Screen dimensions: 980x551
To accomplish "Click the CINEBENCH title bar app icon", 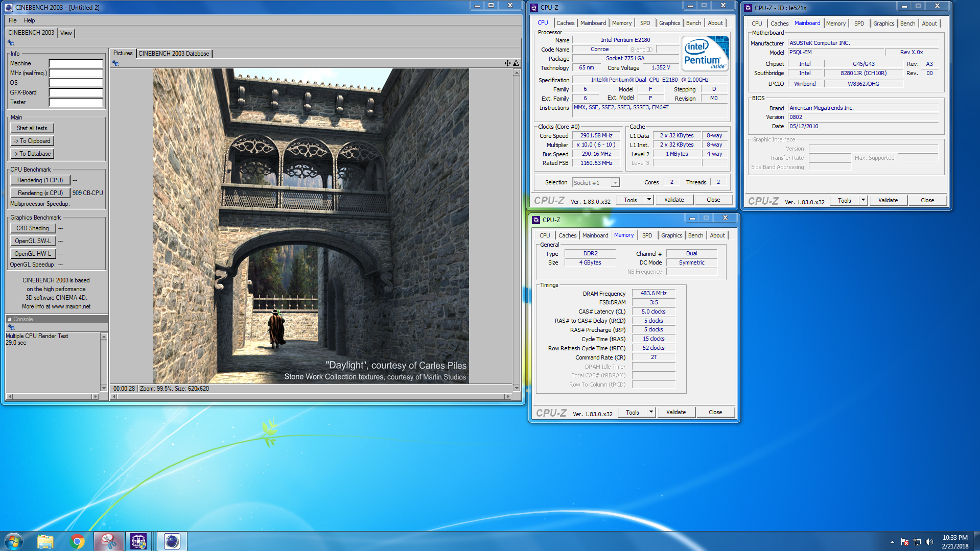I will point(9,7).
